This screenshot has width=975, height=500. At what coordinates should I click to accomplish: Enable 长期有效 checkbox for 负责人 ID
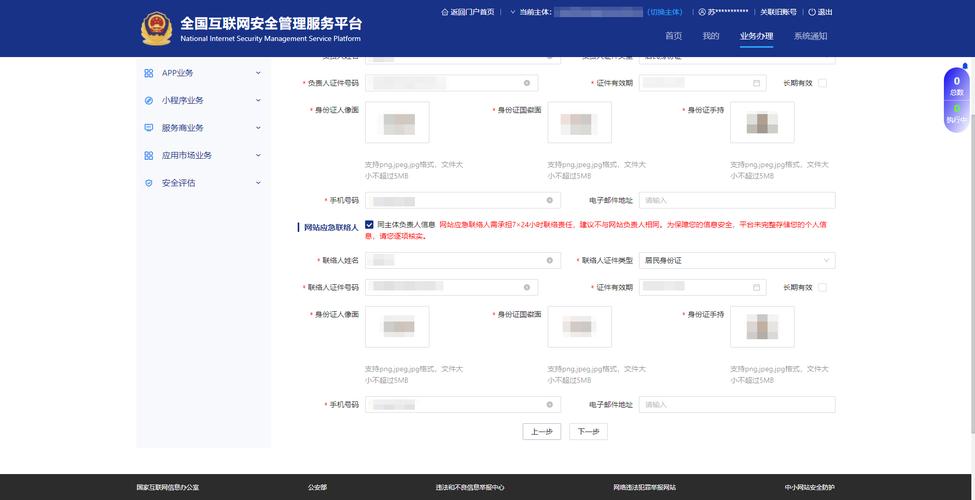pyautogui.click(x=822, y=83)
